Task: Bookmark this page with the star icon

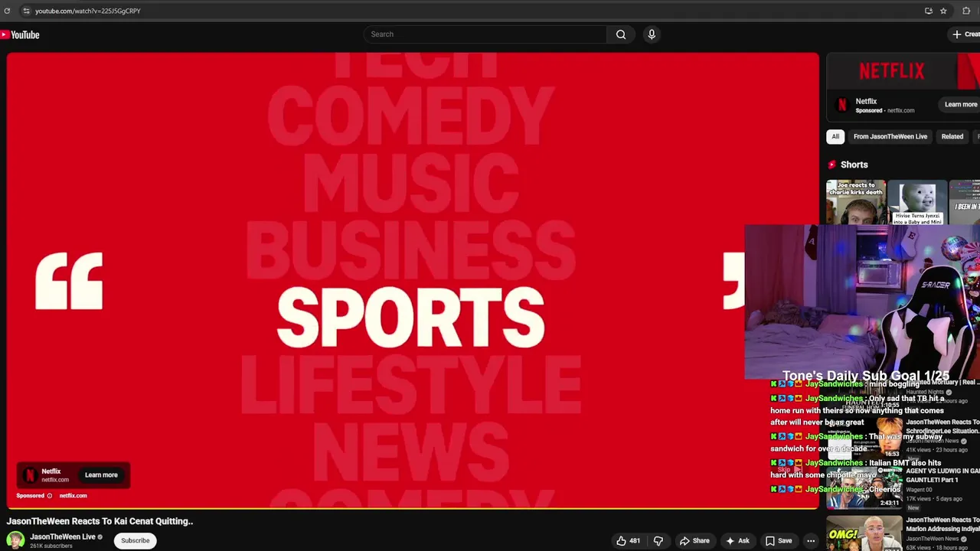Action: tap(943, 11)
